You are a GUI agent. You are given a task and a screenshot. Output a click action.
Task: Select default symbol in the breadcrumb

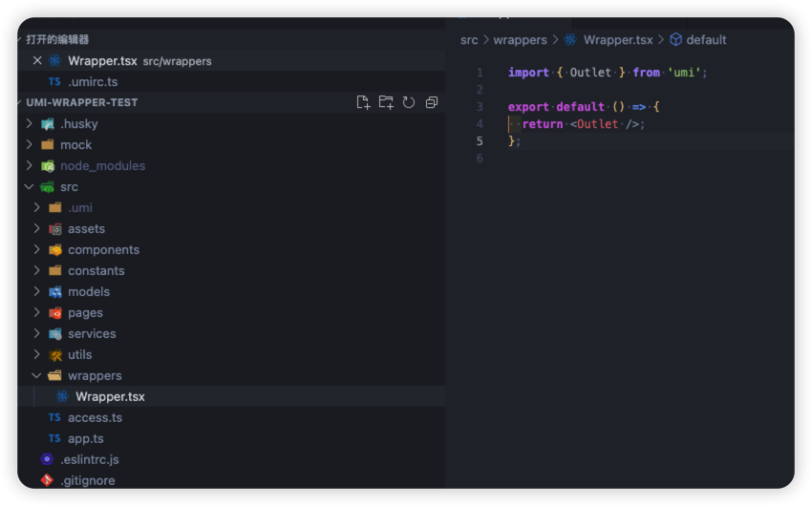[706, 40]
